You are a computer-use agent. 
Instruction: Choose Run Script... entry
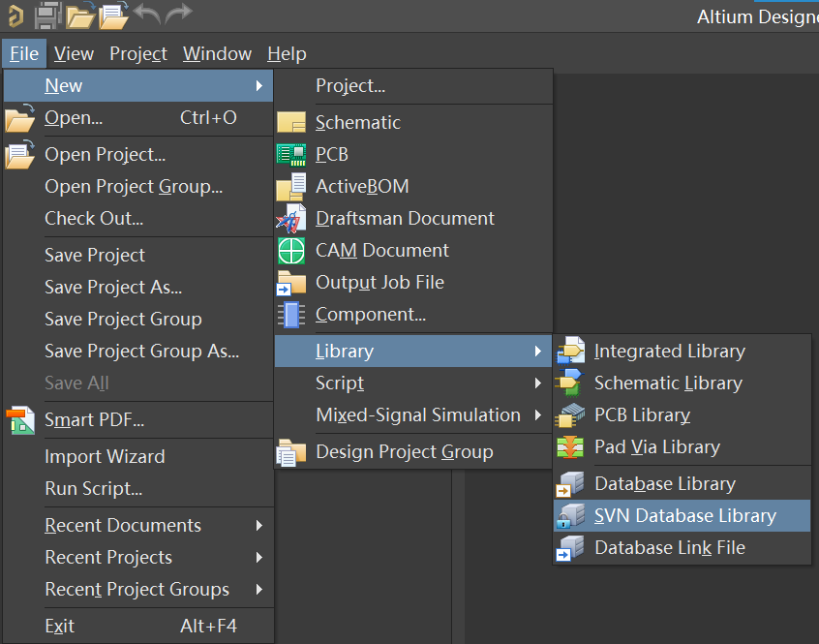(x=138, y=489)
